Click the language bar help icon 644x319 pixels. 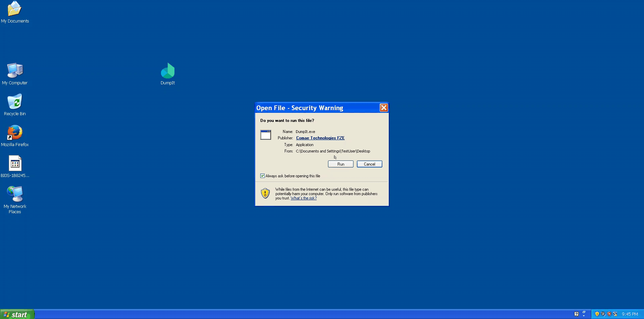pyautogui.click(x=576, y=314)
